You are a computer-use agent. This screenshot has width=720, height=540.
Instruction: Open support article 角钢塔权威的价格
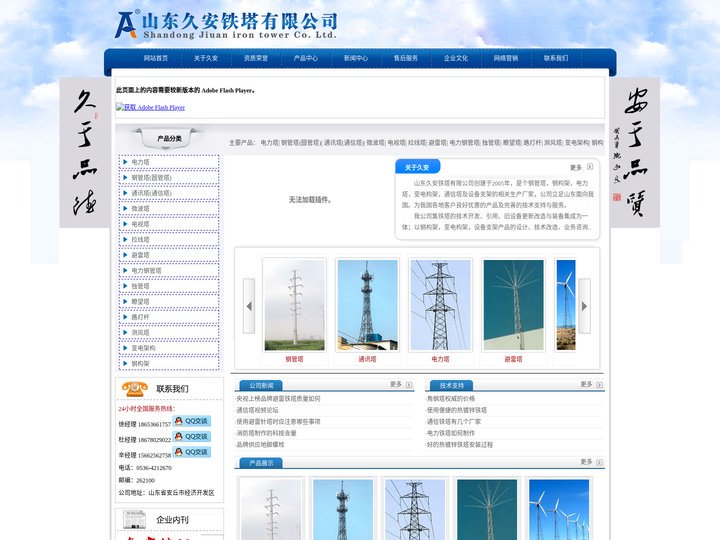pos(451,399)
